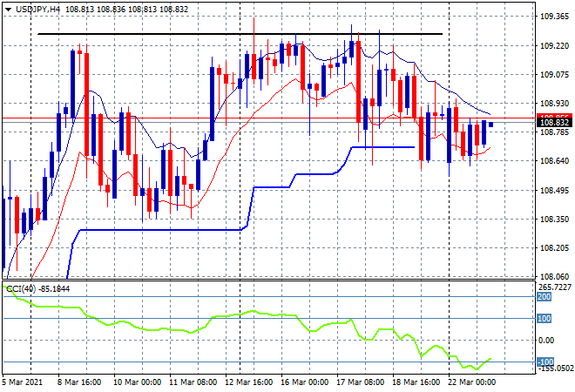
Task: Select the CCI -100 level label
Action: click(545, 362)
